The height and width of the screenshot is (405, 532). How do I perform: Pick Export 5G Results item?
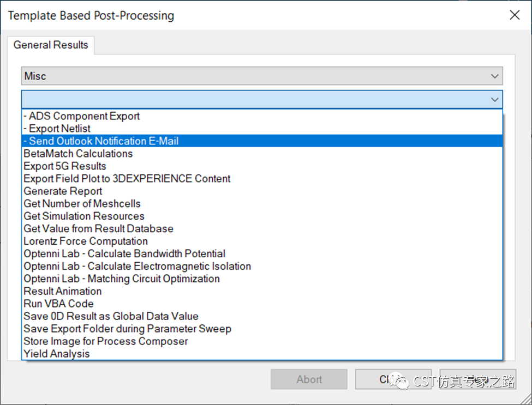coord(261,166)
